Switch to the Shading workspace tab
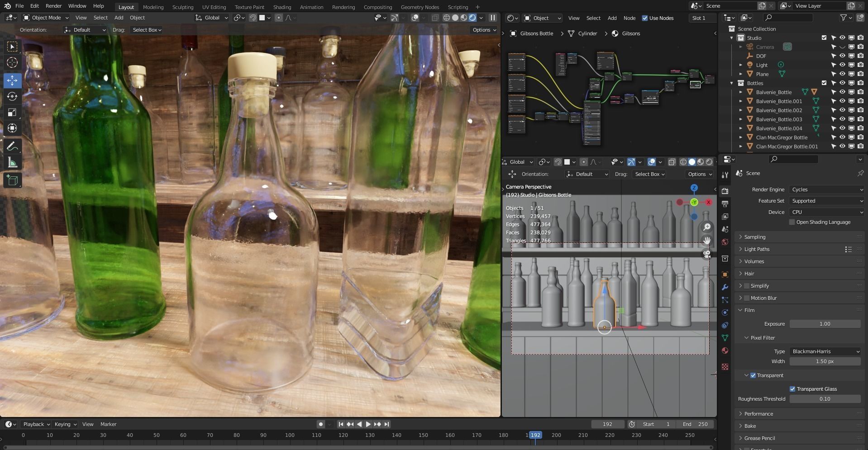The width and height of the screenshot is (868, 450). [x=282, y=7]
